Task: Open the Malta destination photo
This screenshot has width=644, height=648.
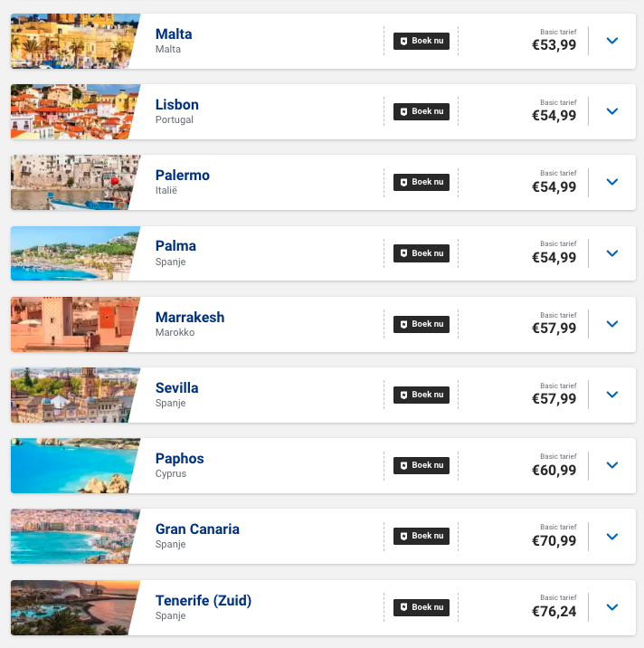Action: click(x=72, y=41)
